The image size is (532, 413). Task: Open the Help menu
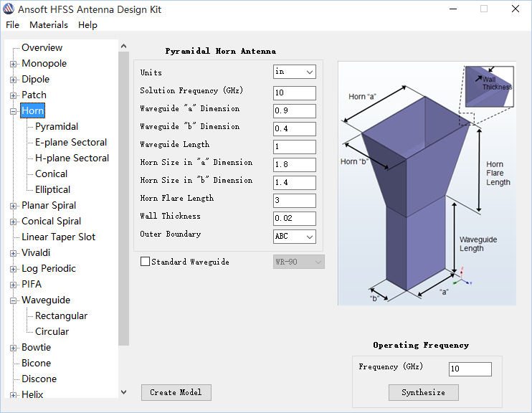(87, 25)
